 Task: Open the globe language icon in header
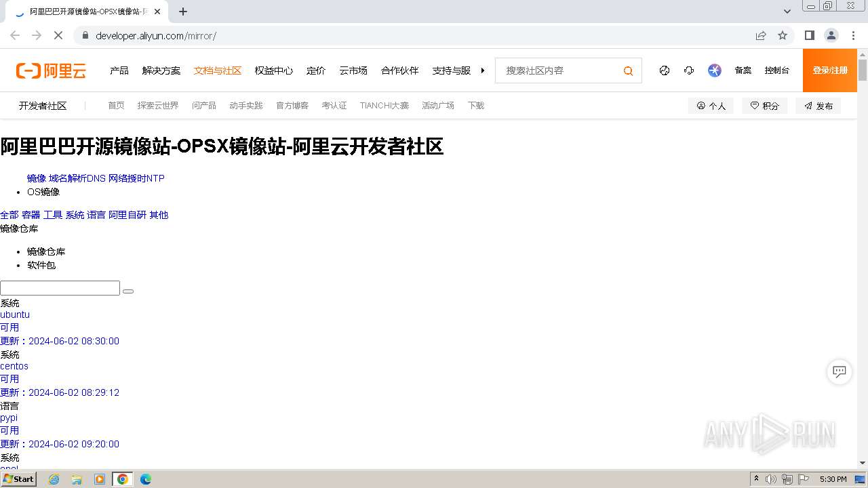coord(665,70)
